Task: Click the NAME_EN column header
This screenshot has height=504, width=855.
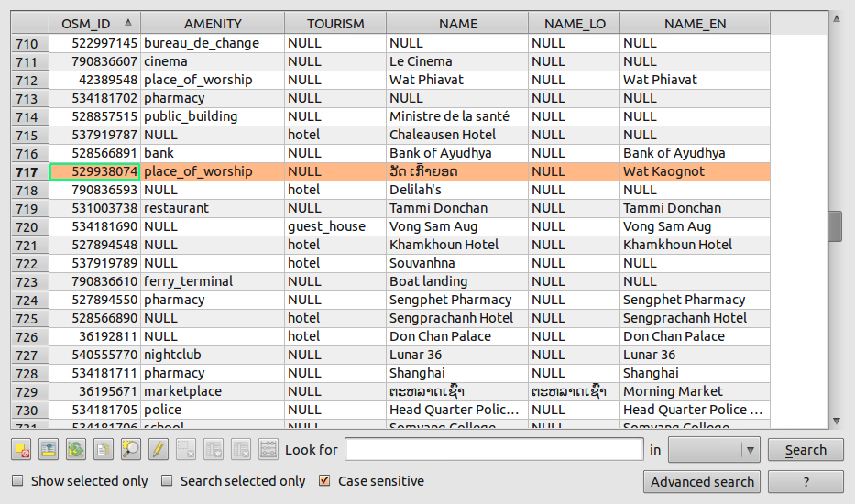Action: tap(696, 24)
